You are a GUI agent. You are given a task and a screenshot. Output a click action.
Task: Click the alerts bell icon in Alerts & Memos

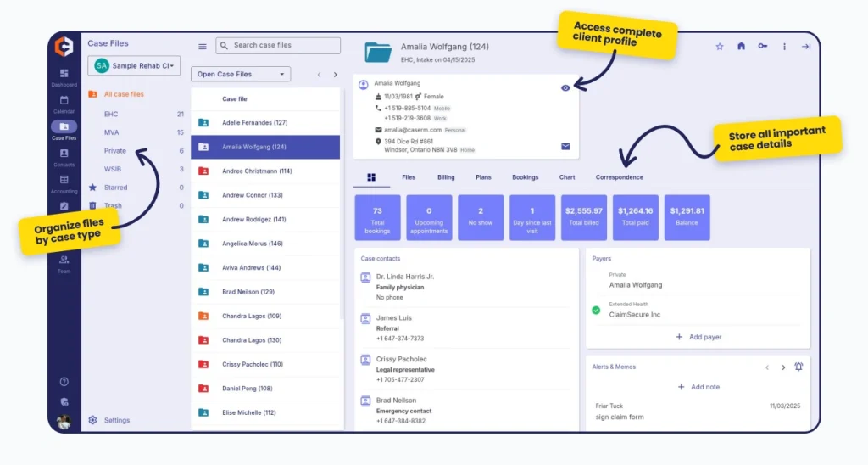tap(798, 367)
